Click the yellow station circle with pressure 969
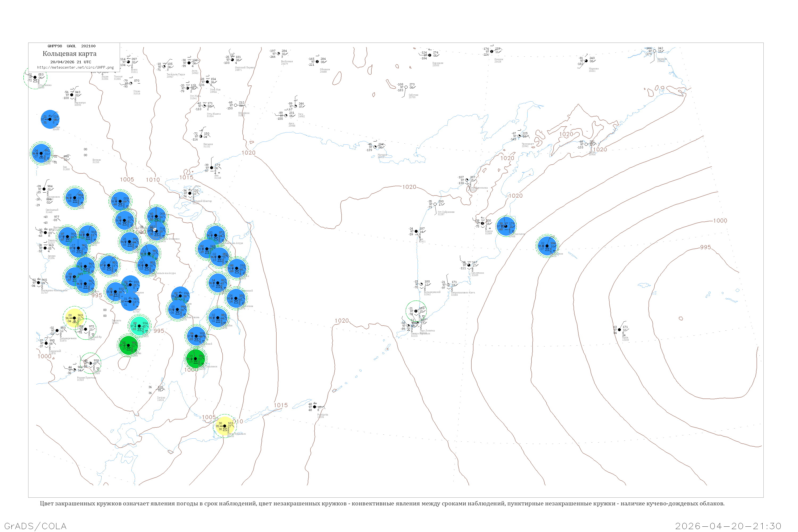This screenshot has height=532, width=798. [74, 318]
